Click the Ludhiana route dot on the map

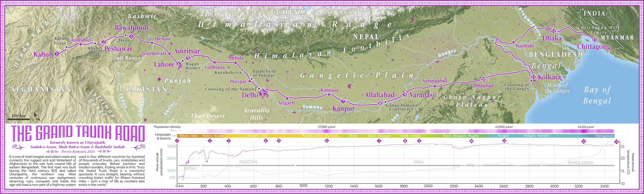click(215, 62)
